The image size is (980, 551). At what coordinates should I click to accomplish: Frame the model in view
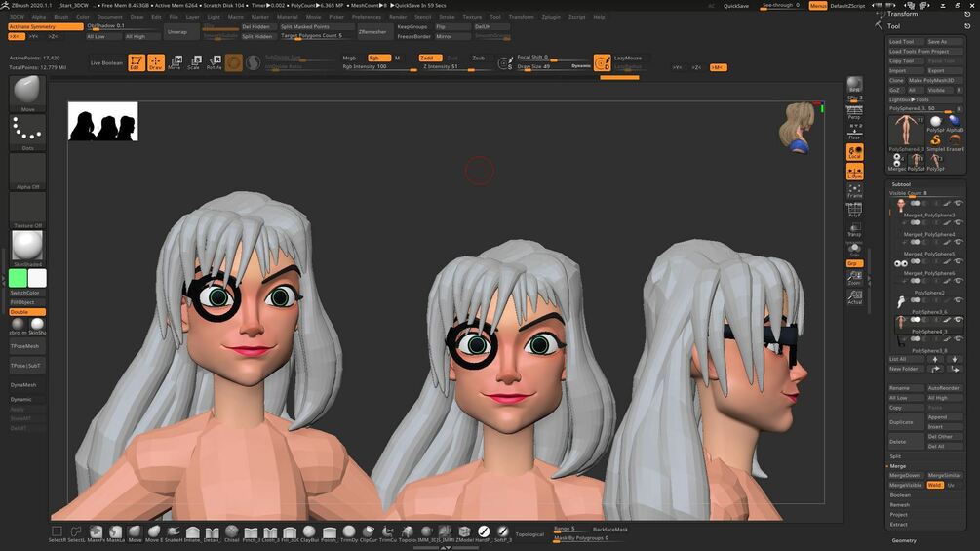click(x=854, y=190)
